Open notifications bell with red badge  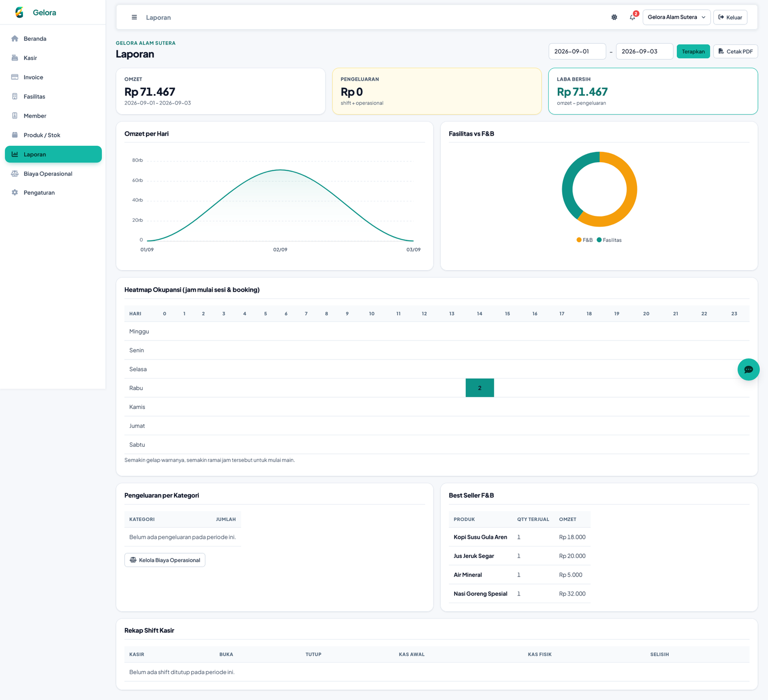pos(633,17)
